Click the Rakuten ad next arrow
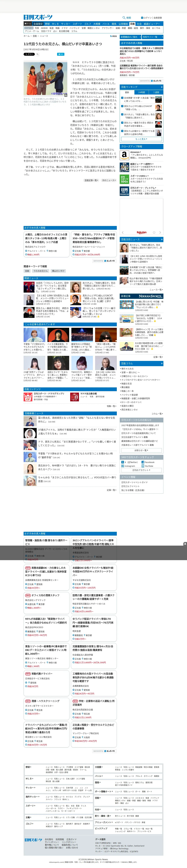 click(x=160, y=233)
